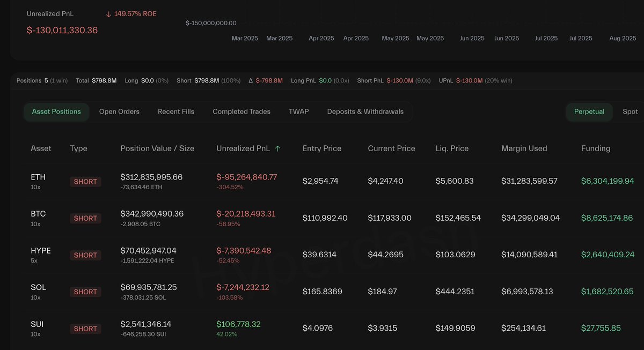Select the SUI asset row
Image resolution: width=644 pixels, height=350 pixels.
click(x=37, y=324)
